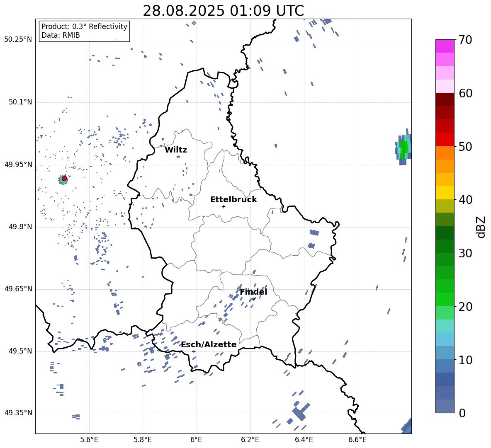Click the green reflectivity echo at the east edge
Viewport: 491px width, 448px height.
click(403, 148)
